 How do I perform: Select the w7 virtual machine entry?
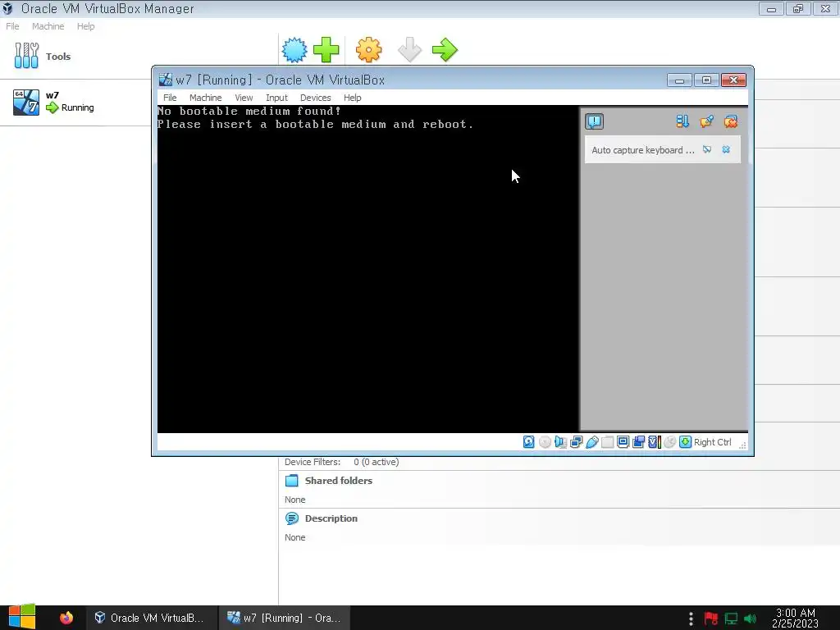coord(75,103)
